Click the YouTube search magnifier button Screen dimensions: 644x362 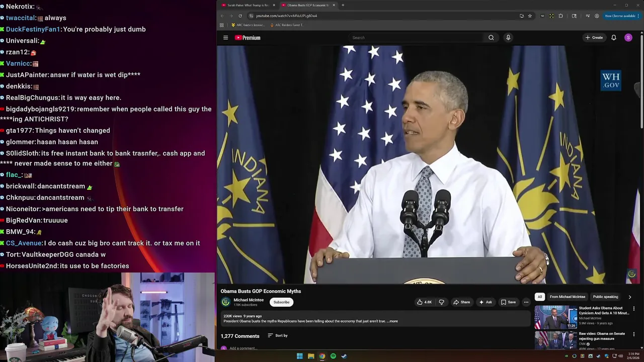click(x=491, y=38)
